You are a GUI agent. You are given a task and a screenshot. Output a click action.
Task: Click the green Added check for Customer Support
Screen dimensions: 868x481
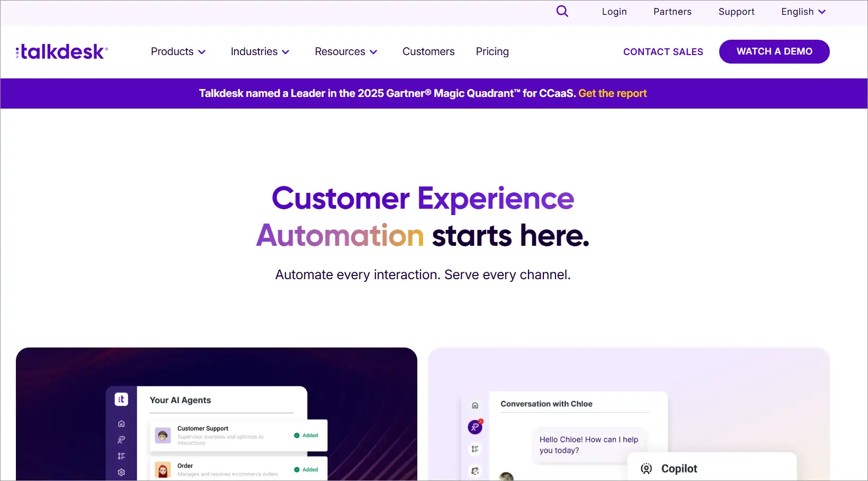tap(297, 435)
